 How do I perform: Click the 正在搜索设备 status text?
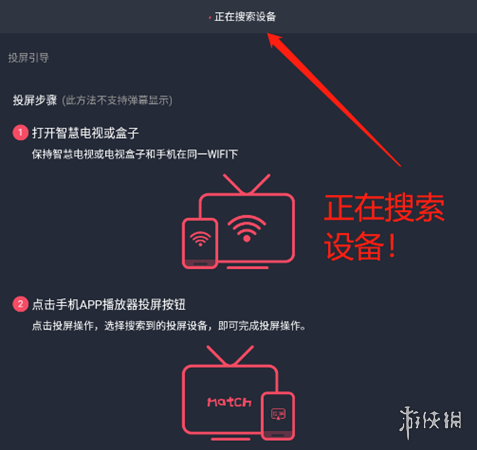point(245,17)
